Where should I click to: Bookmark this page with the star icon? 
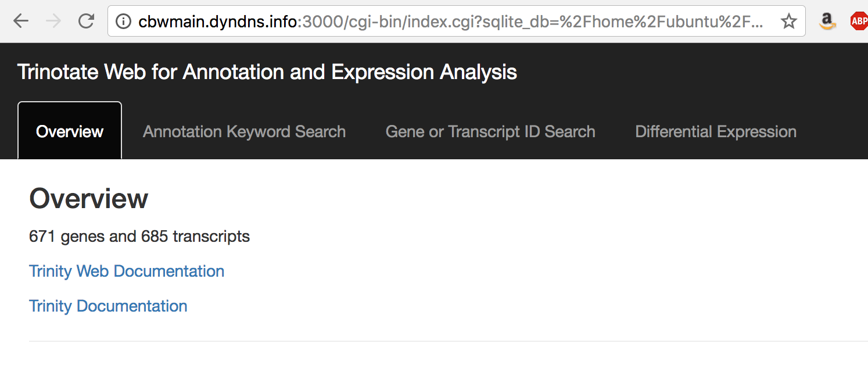tap(788, 22)
